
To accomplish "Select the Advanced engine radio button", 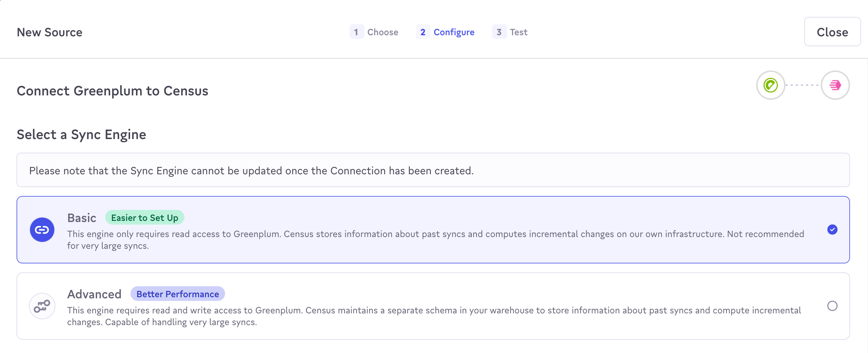I will tap(832, 306).
